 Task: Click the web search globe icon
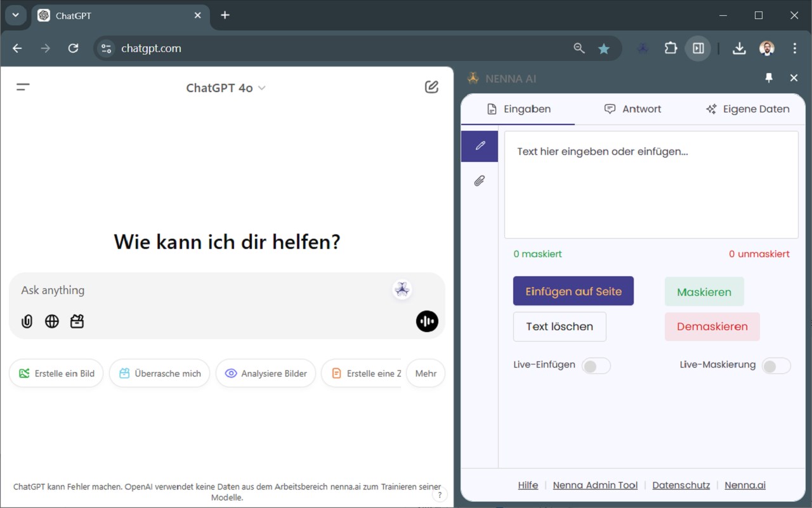52,321
